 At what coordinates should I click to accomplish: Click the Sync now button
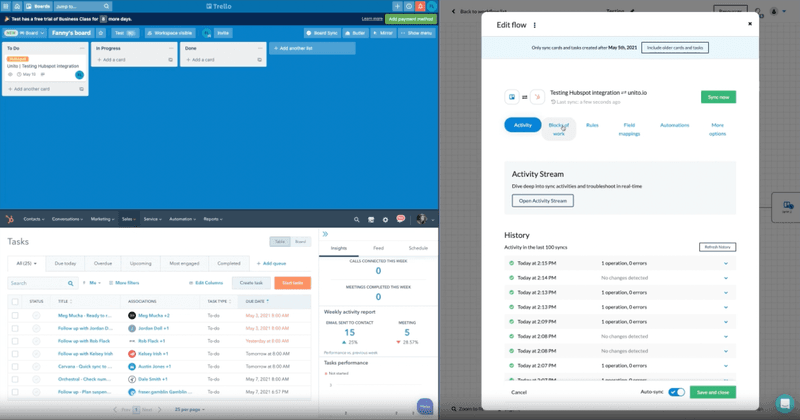pyautogui.click(x=718, y=97)
